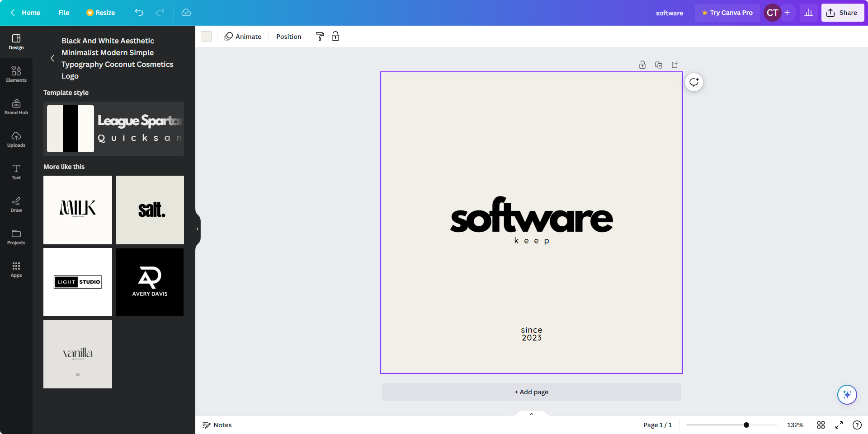Open the 132% zoom dropdown
This screenshot has height=434, width=868.
pyautogui.click(x=795, y=425)
